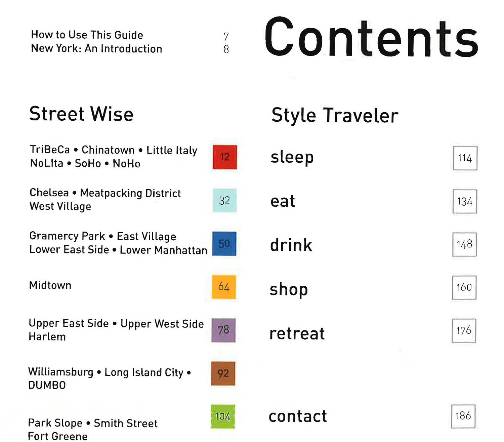The width and height of the screenshot is (504, 442).
Task: Click page 186 box beside contact
Action: pyautogui.click(x=463, y=416)
